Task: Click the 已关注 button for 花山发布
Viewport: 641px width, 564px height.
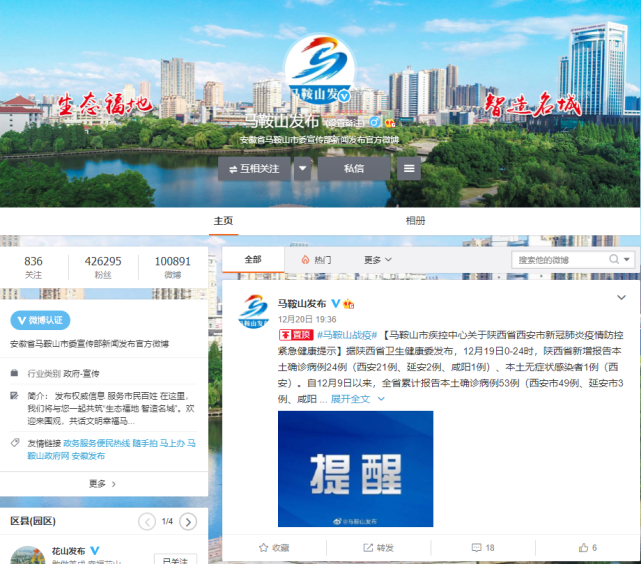Action: [x=175, y=560]
